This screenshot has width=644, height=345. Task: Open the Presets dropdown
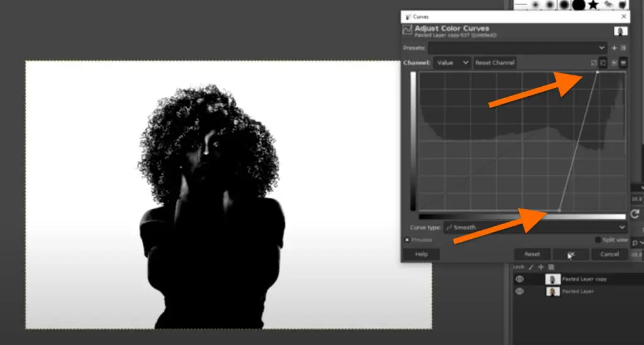(517, 48)
